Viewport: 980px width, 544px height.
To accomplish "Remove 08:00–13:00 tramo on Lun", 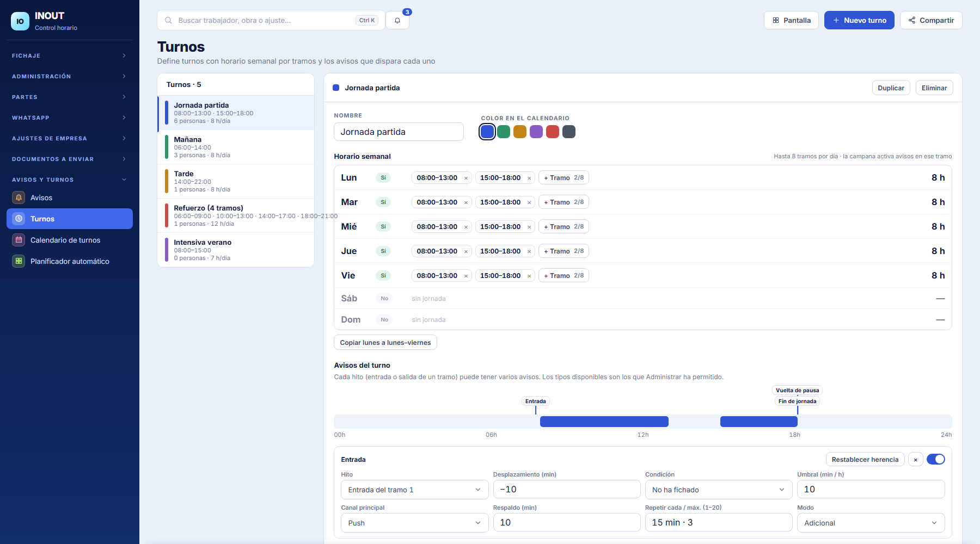I will pos(466,178).
